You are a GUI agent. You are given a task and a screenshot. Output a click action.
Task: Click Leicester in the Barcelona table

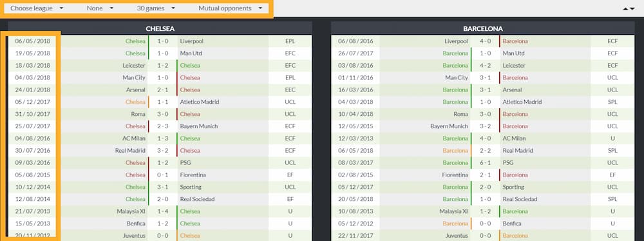click(514, 65)
